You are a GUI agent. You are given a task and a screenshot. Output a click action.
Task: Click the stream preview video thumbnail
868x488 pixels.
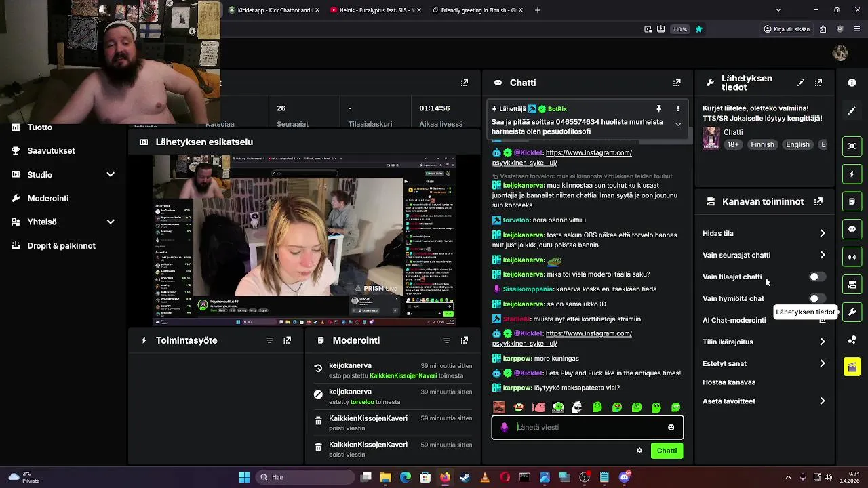tap(304, 241)
